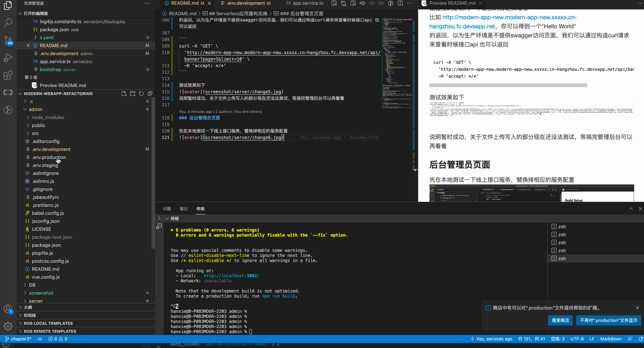Viewport: 644px width, 348px height.
Task: Click feedback icon in status bar
Action: pyautogui.click(x=630, y=339)
